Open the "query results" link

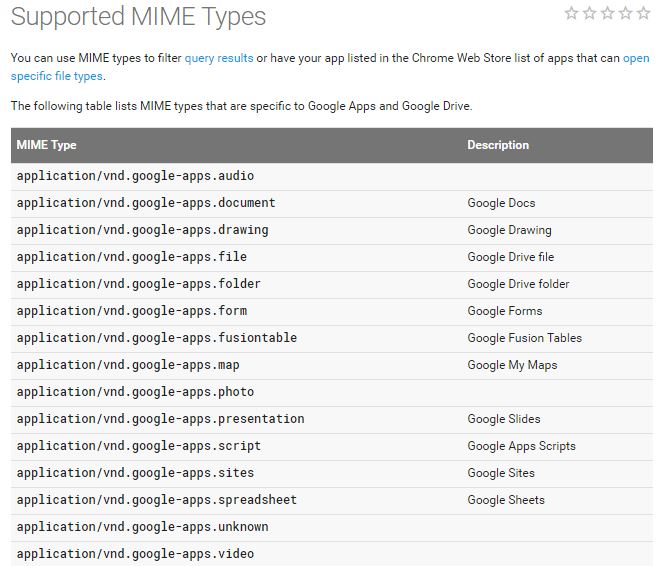pos(219,58)
